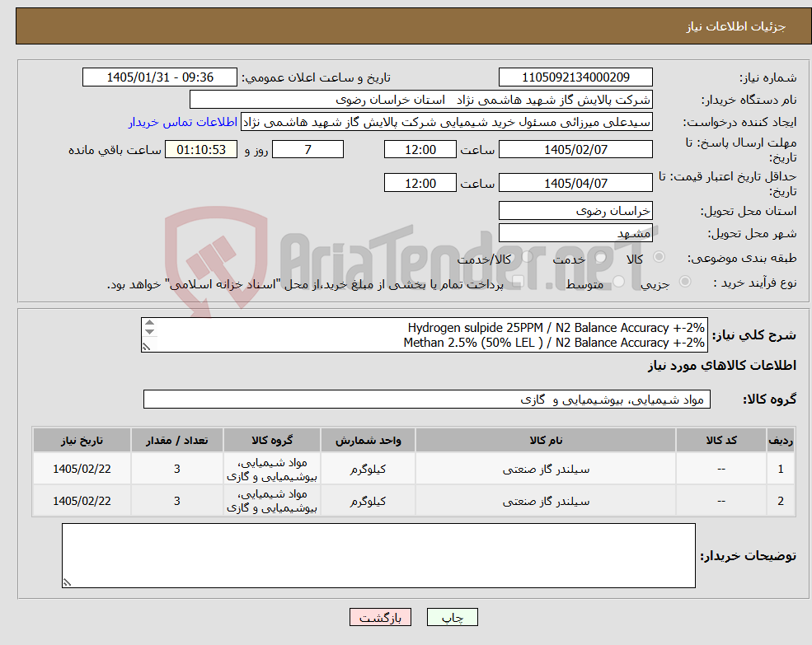Click the نام کالا column header
This screenshot has height=645, width=812.
coord(545,440)
